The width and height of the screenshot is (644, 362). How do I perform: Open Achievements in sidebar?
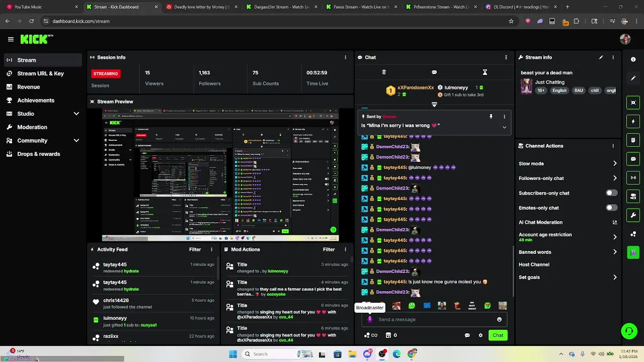tap(42, 100)
